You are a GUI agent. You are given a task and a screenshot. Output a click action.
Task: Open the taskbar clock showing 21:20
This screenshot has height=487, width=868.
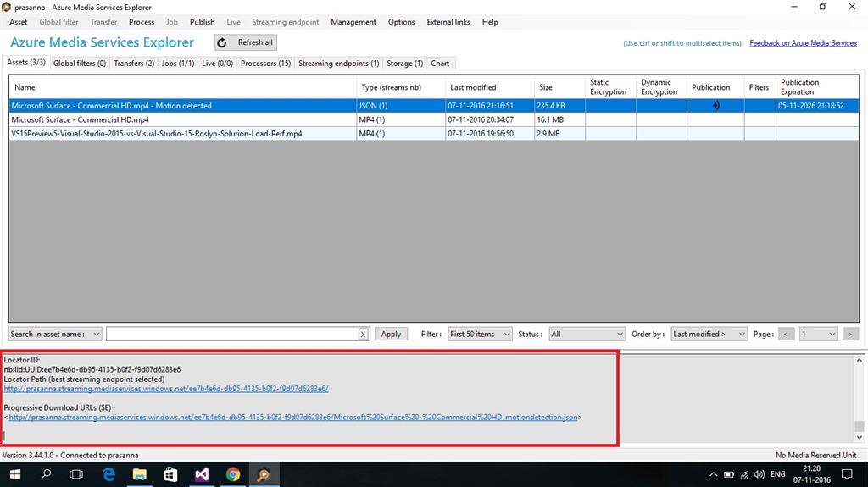pos(811,474)
